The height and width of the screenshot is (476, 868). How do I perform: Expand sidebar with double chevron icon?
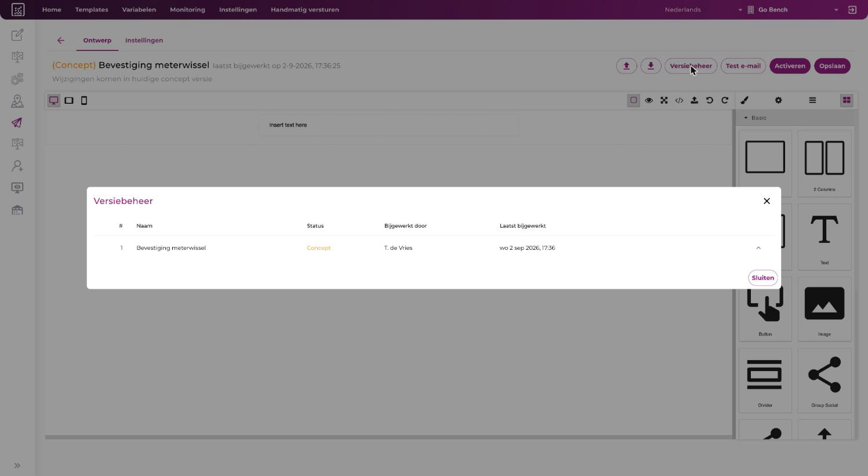click(x=17, y=466)
